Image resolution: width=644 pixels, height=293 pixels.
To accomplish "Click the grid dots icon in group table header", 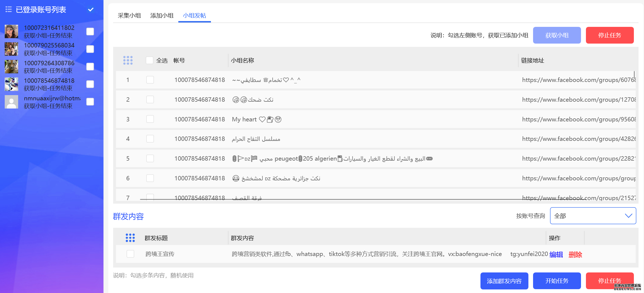I will [x=128, y=60].
